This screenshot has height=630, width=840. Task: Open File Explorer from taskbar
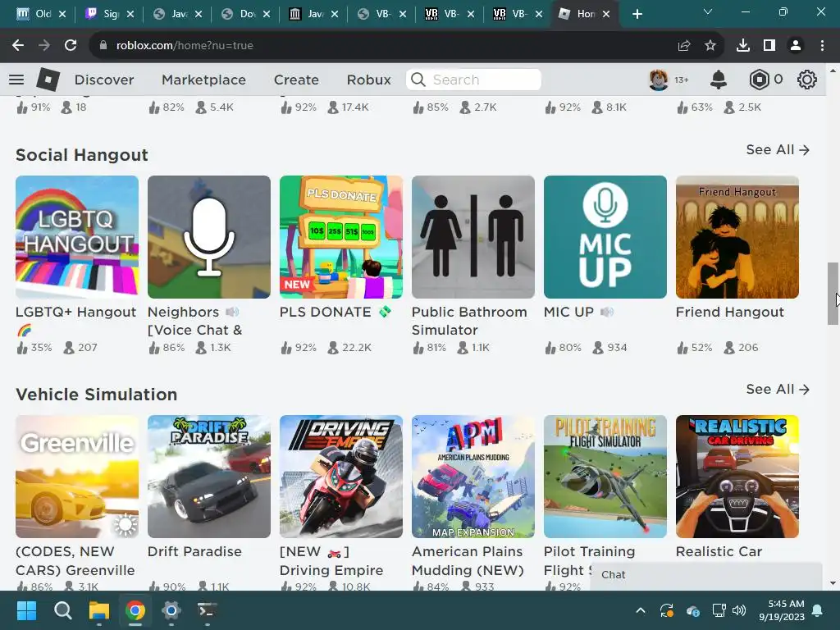[x=99, y=610]
